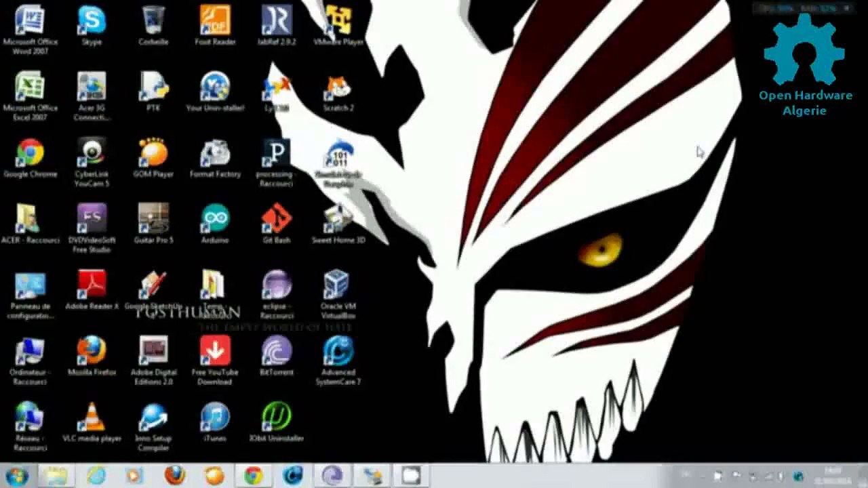
Task: Open Windows Explorer from the taskbar
Action: click(x=56, y=476)
